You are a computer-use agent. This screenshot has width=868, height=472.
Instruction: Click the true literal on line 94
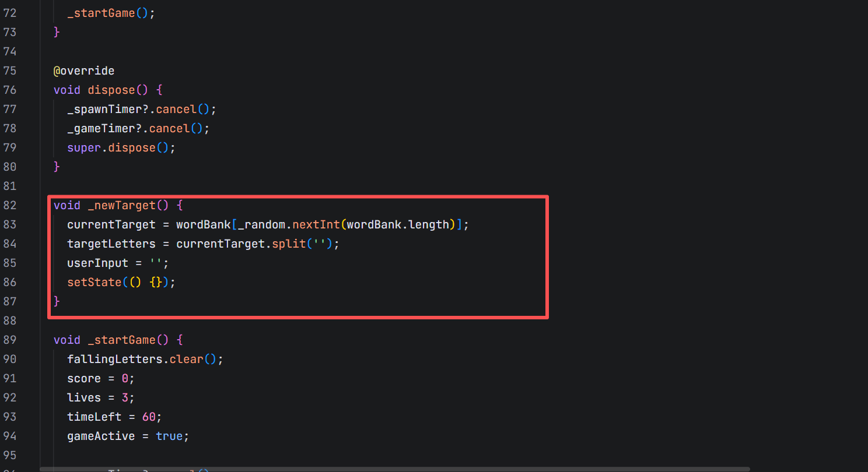169,436
